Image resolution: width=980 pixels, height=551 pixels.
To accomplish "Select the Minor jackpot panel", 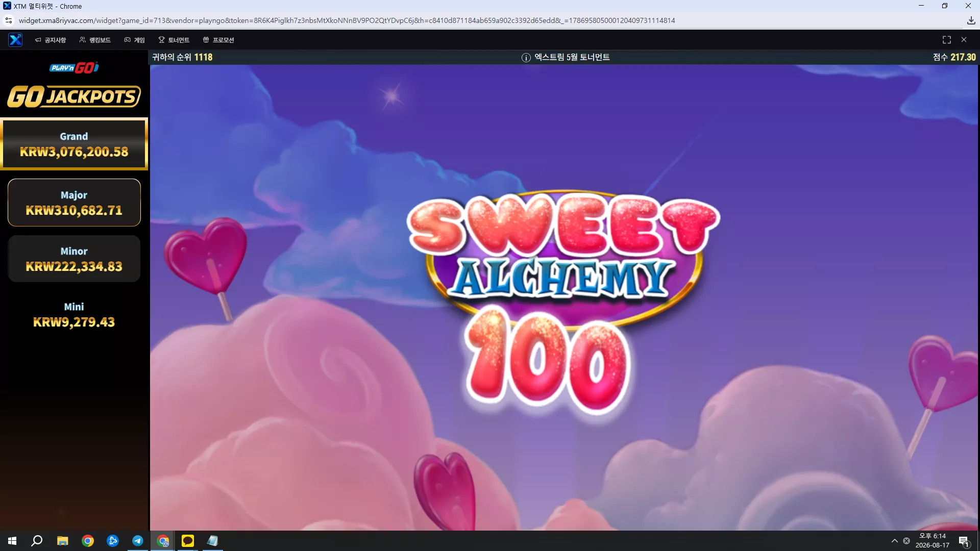I will click(x=74, y=259).
